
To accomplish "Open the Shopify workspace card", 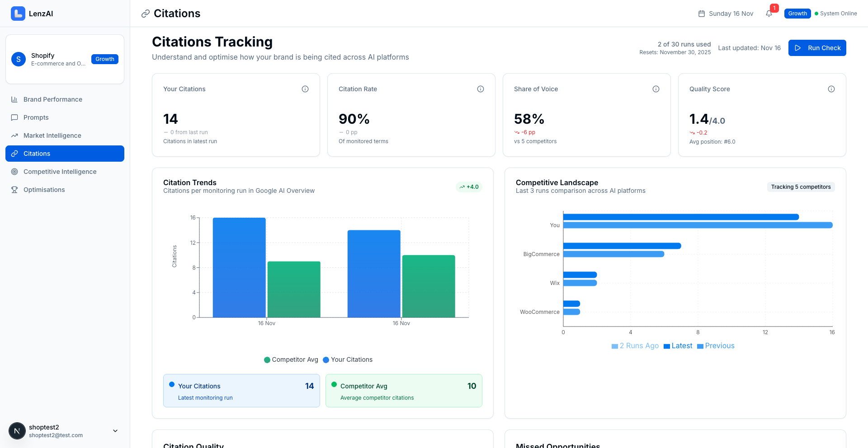I will tap(65, 59).
